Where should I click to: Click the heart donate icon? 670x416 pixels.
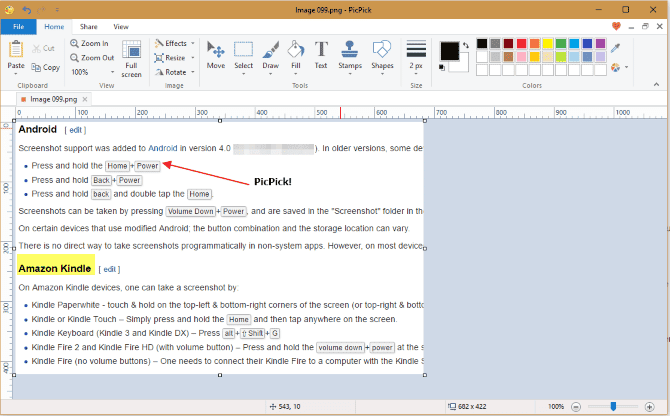coord(616,26)
